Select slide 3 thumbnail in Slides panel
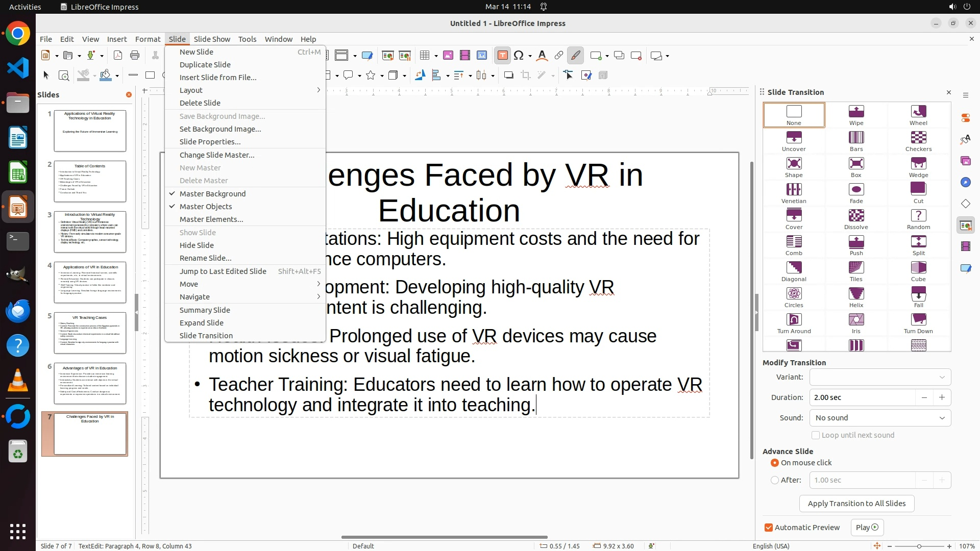The height and width of the screenshot is (551, 980). [90, 232]
